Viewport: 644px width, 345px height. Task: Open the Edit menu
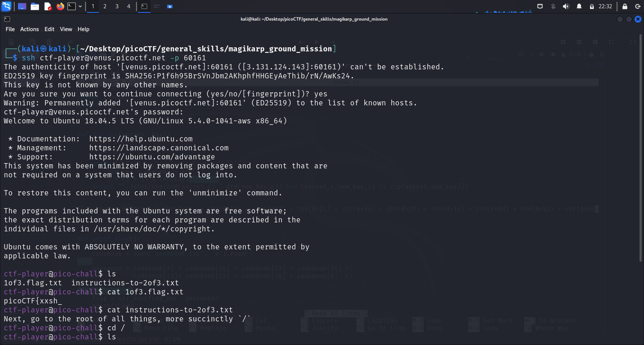click(49, 29)
